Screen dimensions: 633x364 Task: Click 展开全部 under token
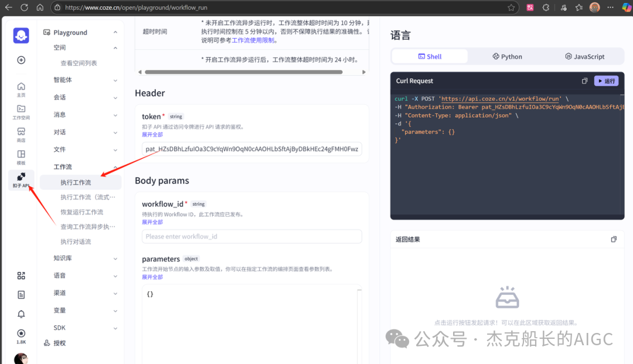pyautogui.click(x=152, y=134)
